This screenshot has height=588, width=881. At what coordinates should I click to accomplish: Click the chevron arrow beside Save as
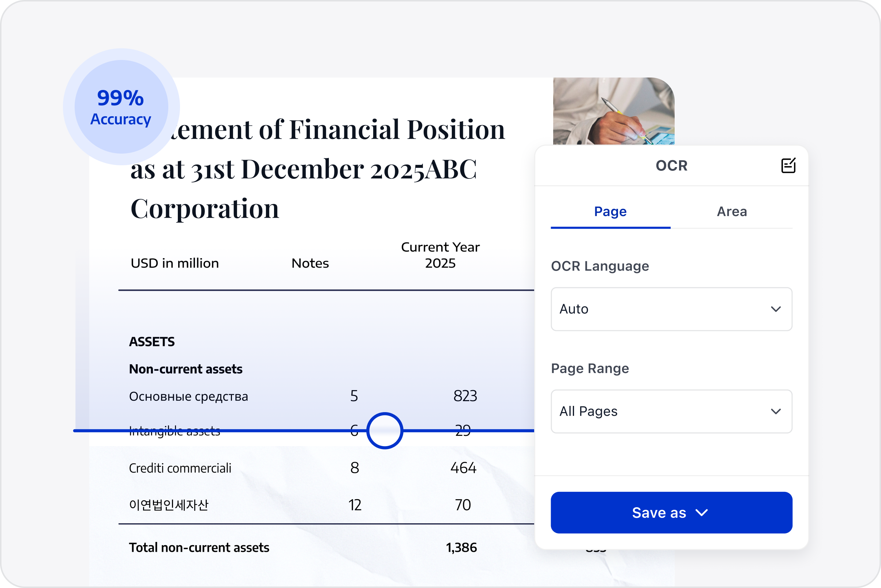(702, 513)
